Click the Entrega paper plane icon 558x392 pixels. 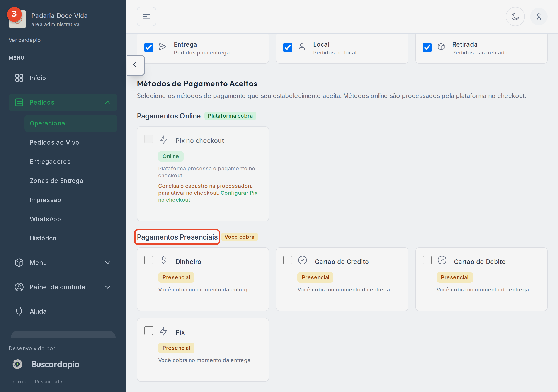162,47
